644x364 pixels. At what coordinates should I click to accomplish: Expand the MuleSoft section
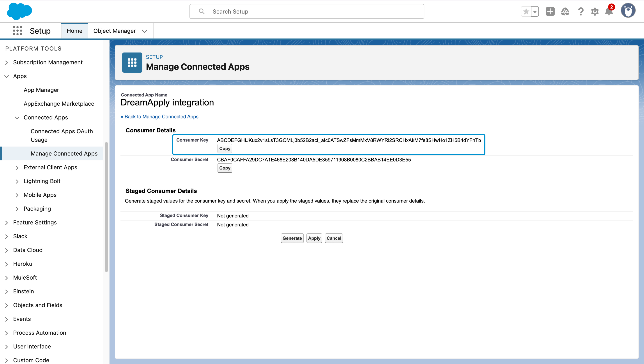7,278
